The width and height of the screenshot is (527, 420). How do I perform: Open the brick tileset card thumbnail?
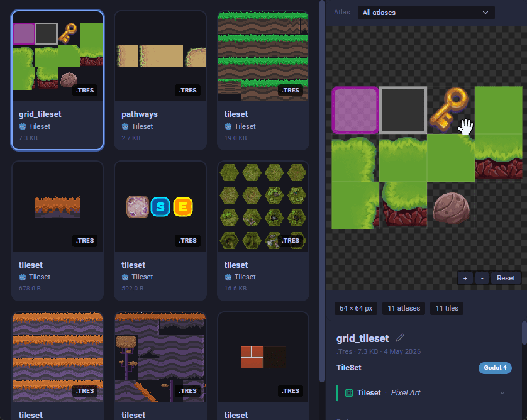(x=263, y=358)
